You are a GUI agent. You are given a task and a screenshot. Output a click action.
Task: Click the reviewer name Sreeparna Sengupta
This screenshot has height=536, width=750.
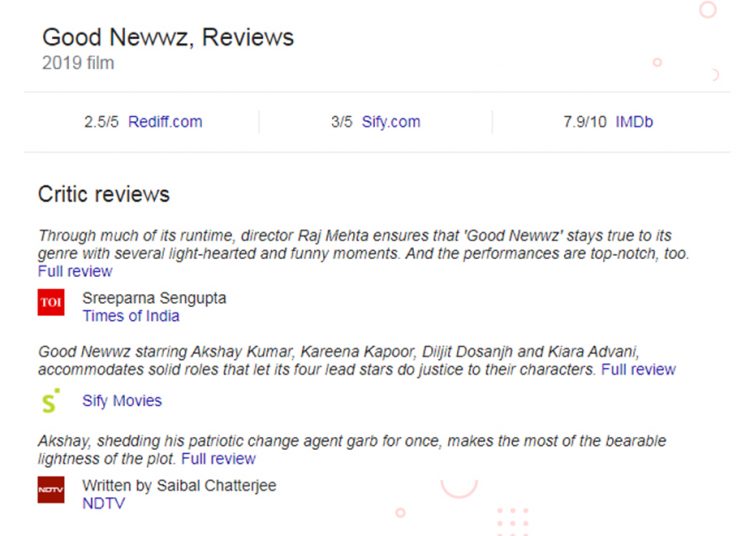coord(154,298)
